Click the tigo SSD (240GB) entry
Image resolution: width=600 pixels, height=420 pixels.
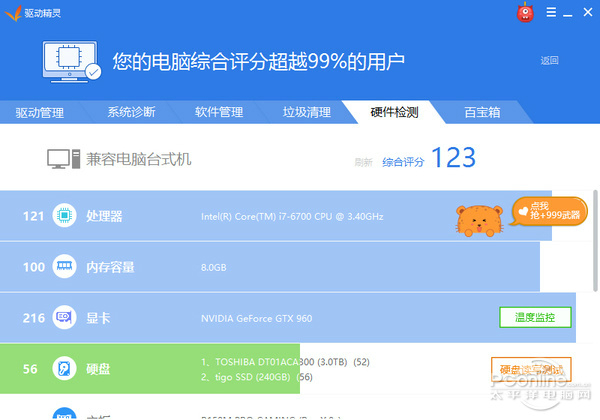257,377
